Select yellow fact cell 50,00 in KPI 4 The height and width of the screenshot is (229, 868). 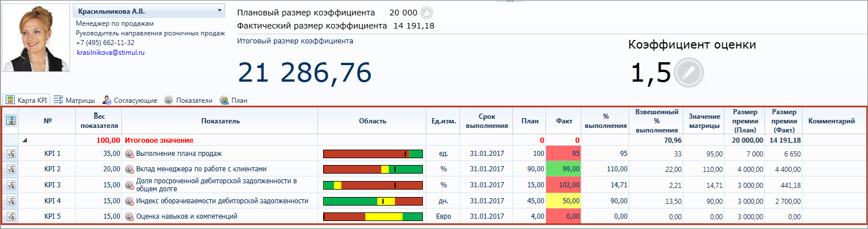point(564,201)
